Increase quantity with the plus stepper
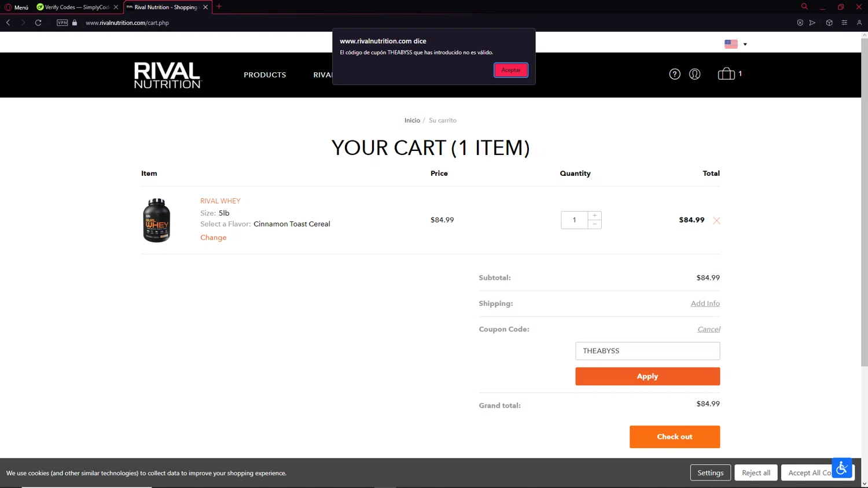This screenshot has height=488, width=868. tap(594, 216)
